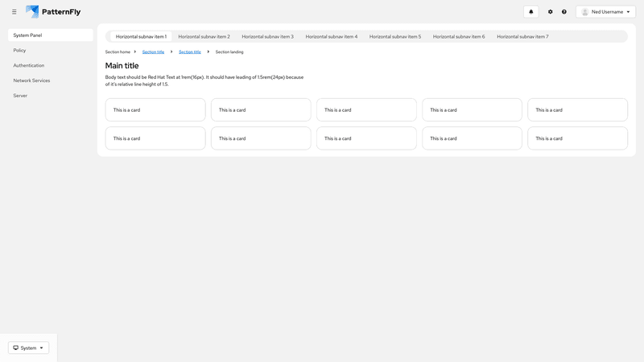Click the user avatar icon
This screenshot has width=644, height=362.
[585, 12]
